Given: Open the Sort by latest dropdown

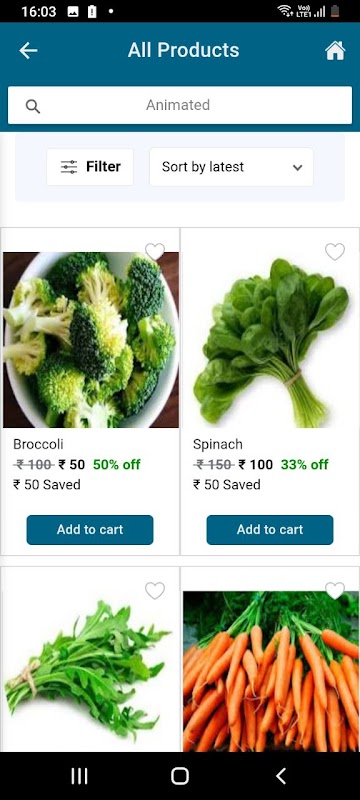Looking at the screenshot, I should (x=232, y=167).
